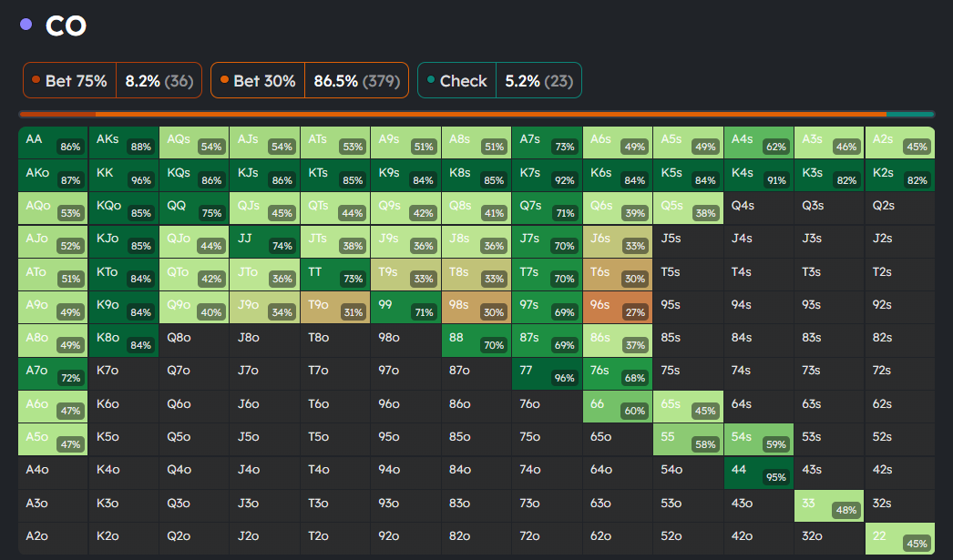Open the T9o hand cell
The height and width of the screenshot is (560, 953).
point(335,308)
